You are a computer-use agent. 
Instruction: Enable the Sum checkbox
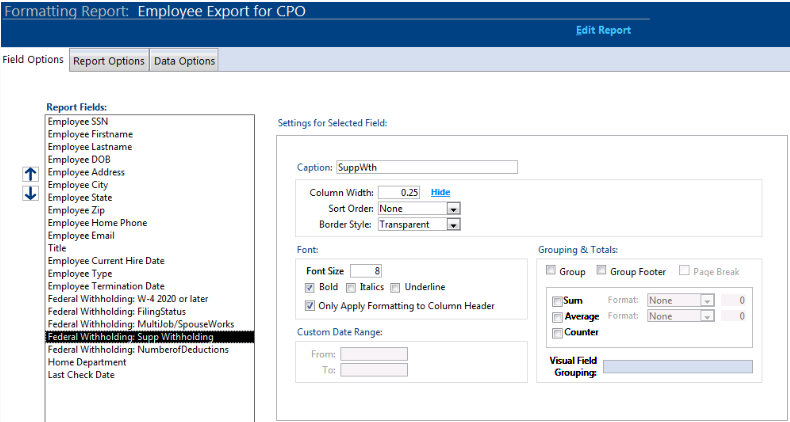pyautogui.click(x=557, y=302)
